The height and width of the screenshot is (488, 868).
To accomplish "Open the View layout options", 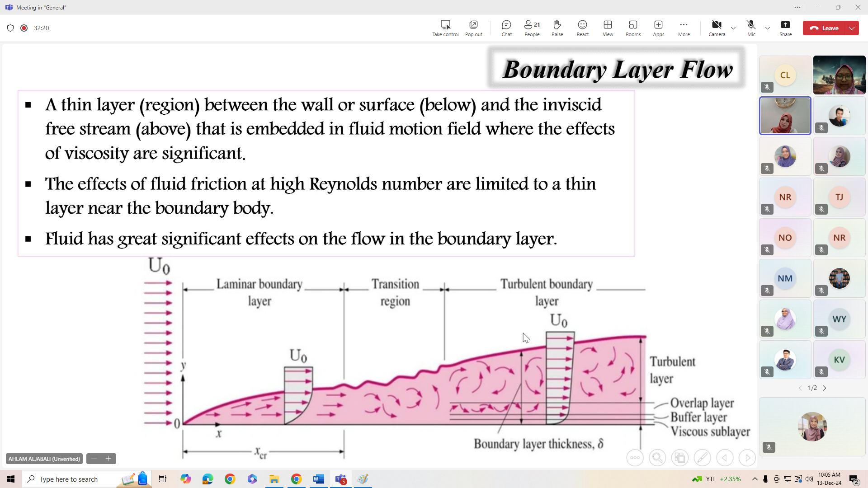I will click(x=608, y=28).
